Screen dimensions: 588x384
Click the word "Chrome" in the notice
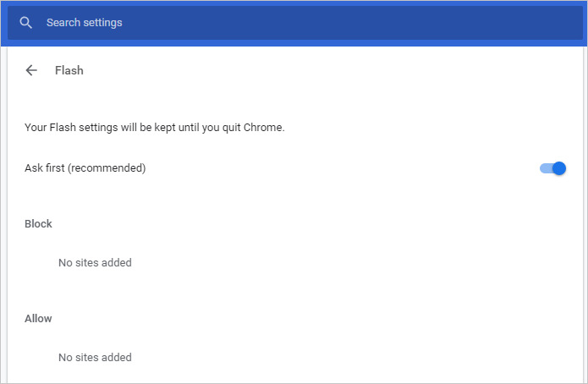[x=263, y=128]
